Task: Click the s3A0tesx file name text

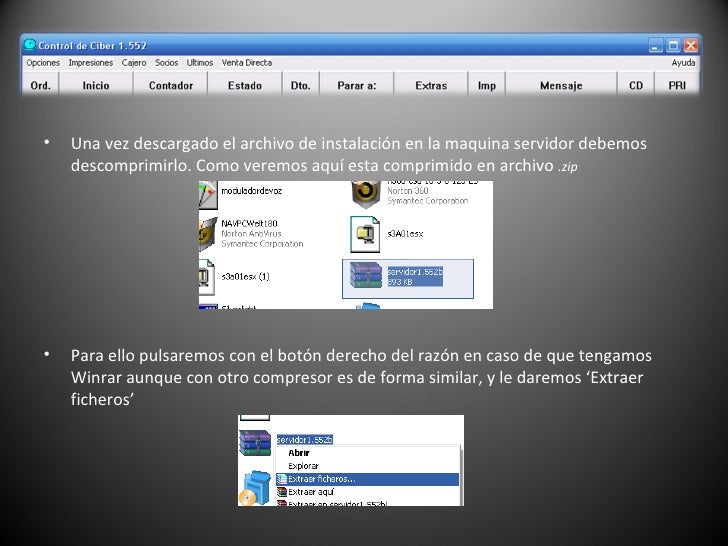Action: click(x=405, y=234)
